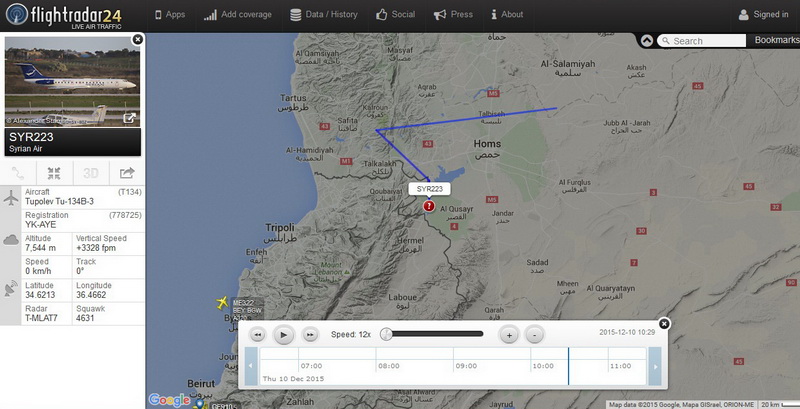Collapse the search bar with chevron-up button

click(x=646, y=41)
